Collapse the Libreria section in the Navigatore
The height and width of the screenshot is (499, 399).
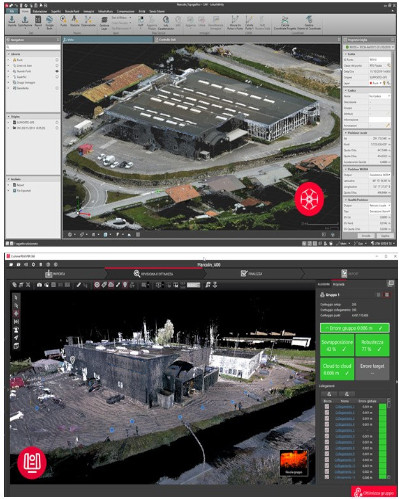click(9, 54)
